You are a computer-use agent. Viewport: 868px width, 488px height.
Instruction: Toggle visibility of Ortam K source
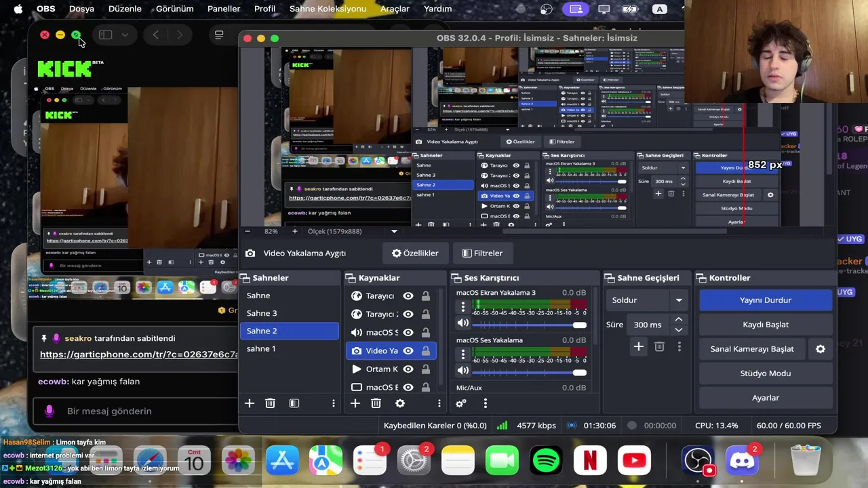click(408, 369)
